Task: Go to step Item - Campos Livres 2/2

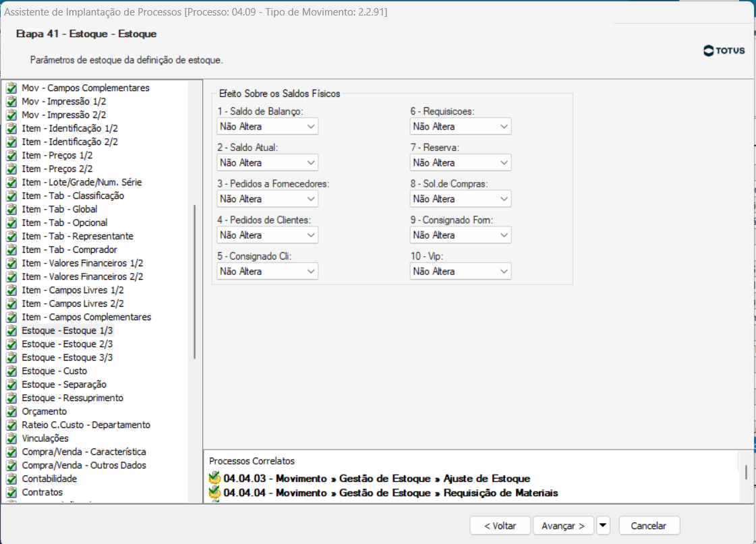Action: click(x=72, y=304)
